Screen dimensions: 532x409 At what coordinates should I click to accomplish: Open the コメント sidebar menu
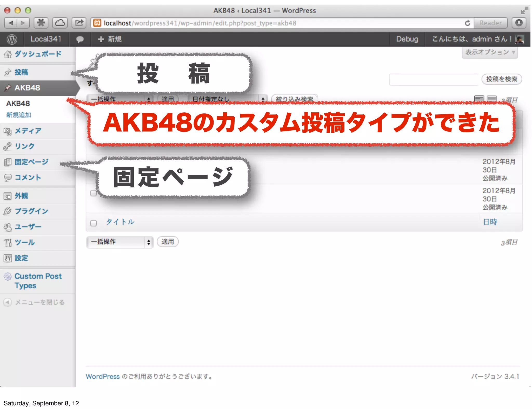28,178
